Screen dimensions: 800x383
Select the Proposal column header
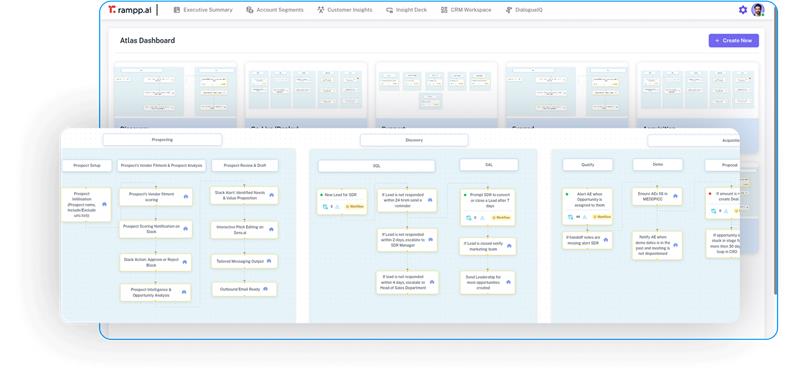point(722,165)
